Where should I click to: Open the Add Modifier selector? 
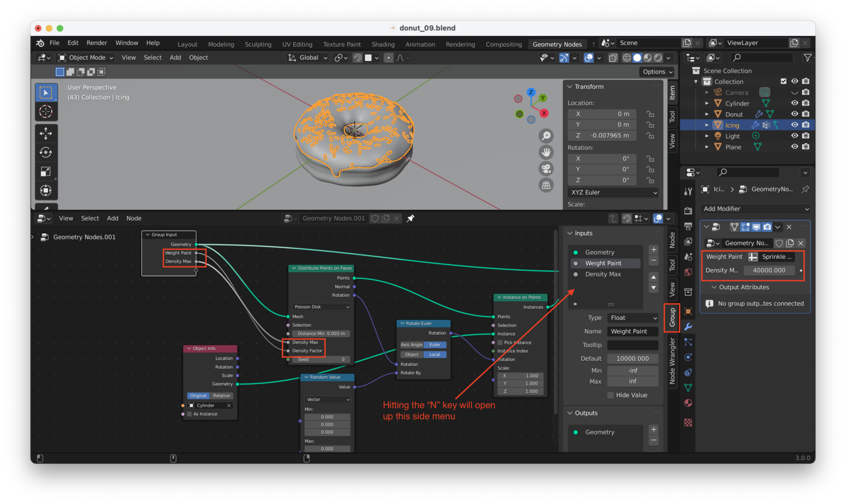(755, 209)
